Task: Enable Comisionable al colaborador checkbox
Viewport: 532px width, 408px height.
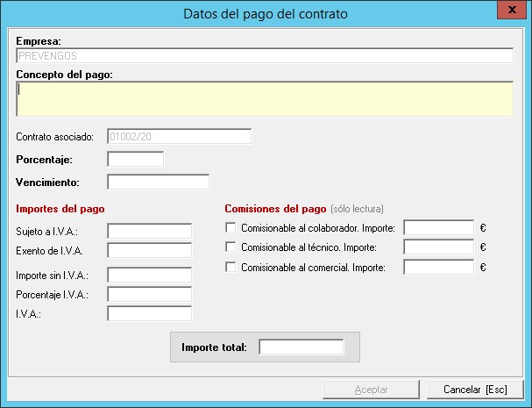Action: [231, 228]
